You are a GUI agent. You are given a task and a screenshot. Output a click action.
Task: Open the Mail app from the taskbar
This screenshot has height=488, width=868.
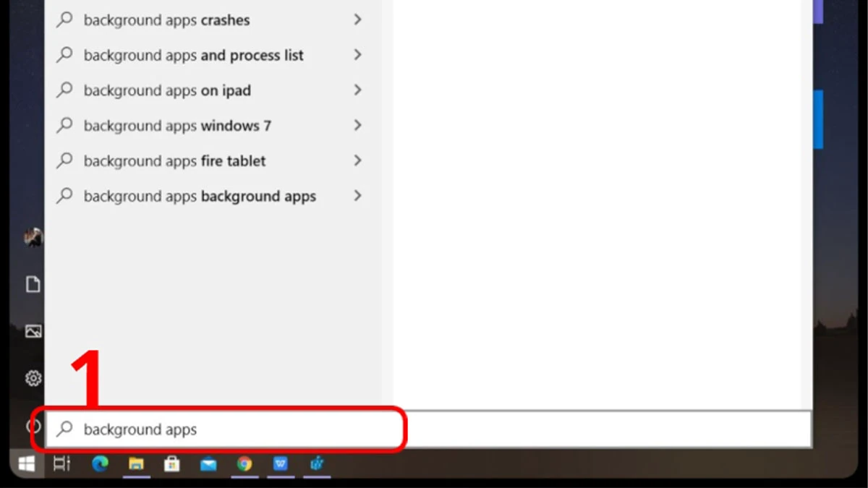(x=208, y=464)
